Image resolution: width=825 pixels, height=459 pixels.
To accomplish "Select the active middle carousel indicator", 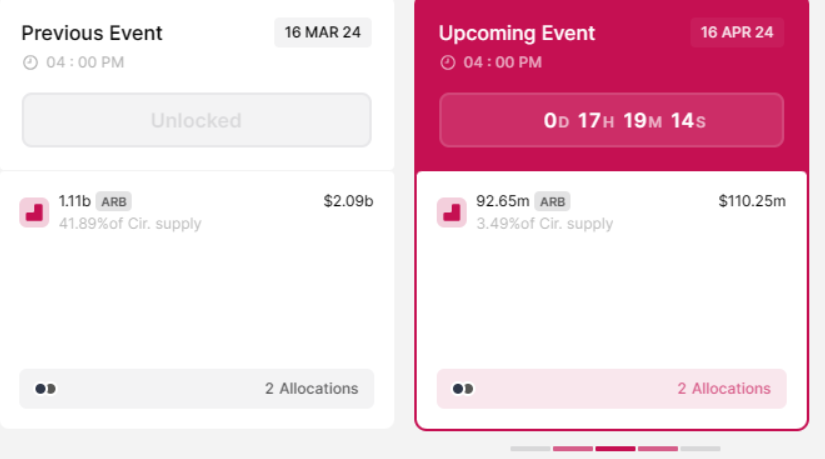I will [616, 449].
